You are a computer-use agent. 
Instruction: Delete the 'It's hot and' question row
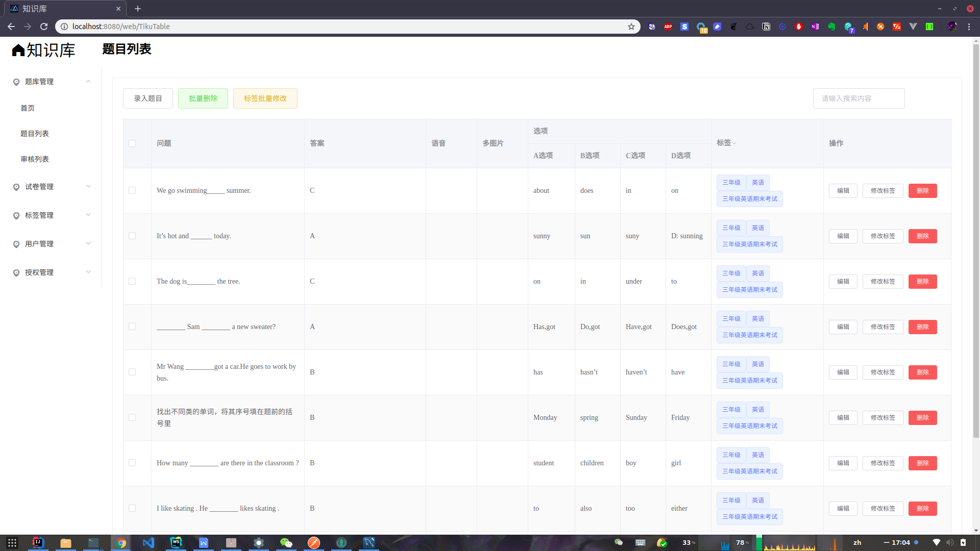point(922,236)
